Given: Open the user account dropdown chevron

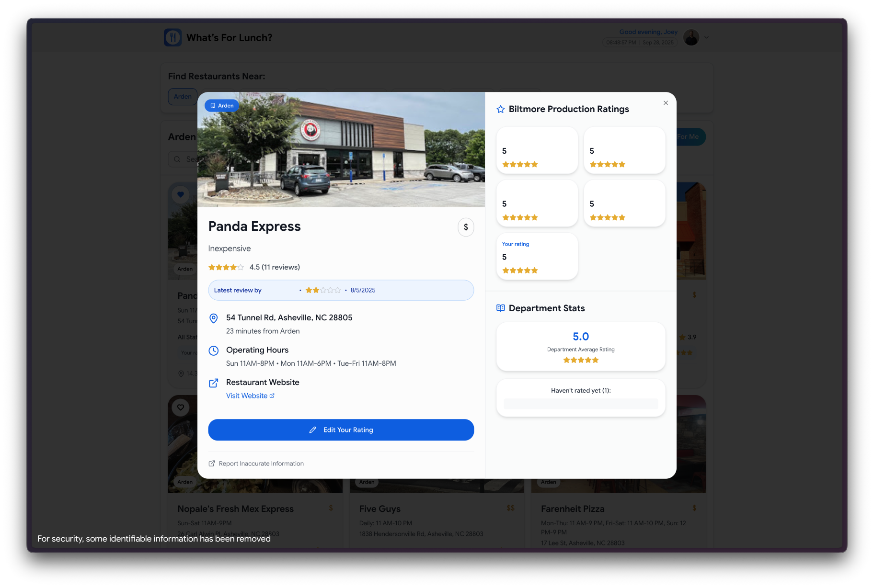Looking at the screenshot, I should tap(706, 37).
